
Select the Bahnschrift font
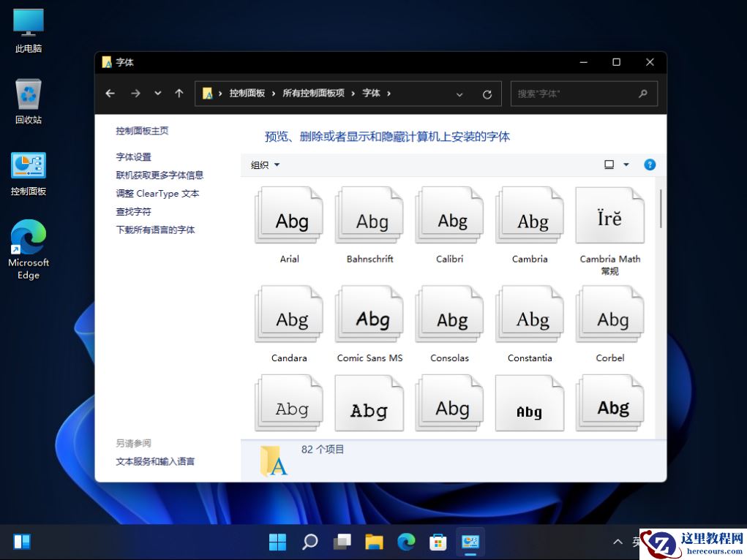pyautogui.click(x=369, y=215)
